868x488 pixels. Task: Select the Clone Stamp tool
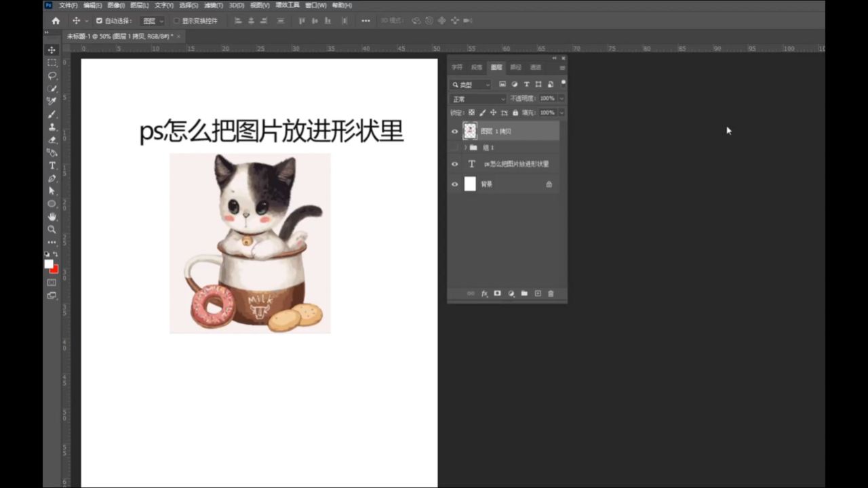tap(52, 127)
